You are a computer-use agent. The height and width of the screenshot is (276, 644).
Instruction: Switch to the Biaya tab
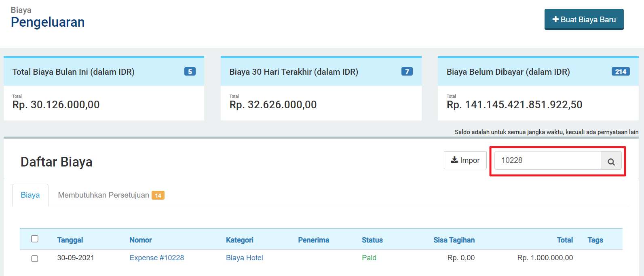point(30,195)
